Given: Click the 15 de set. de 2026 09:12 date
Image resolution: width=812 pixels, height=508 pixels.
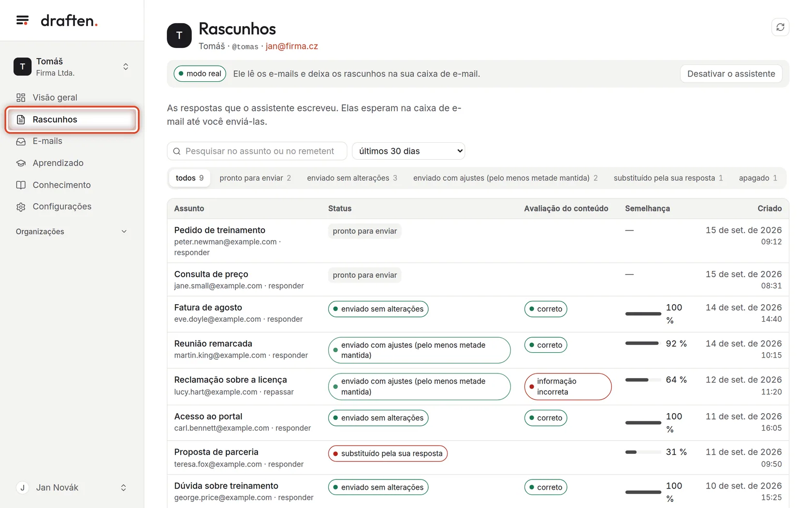Looking at the screenshot, I should (x=743, y=236).
